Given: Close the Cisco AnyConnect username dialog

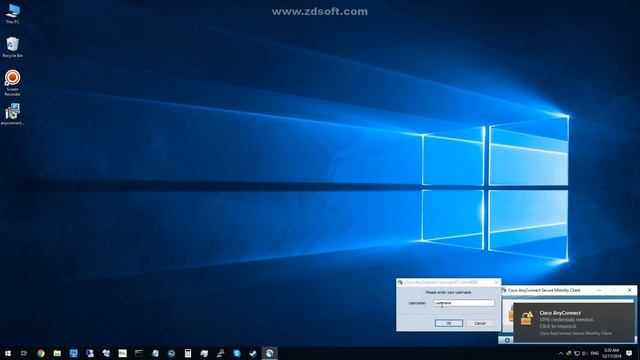Looking at the screenshot, I should (496, 282).
